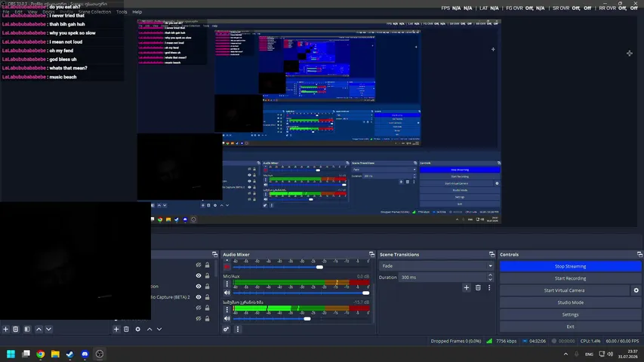Move source down in Sources toolbar
The width and height of the screenshot is (644, 362).
(x=159, y=329)
